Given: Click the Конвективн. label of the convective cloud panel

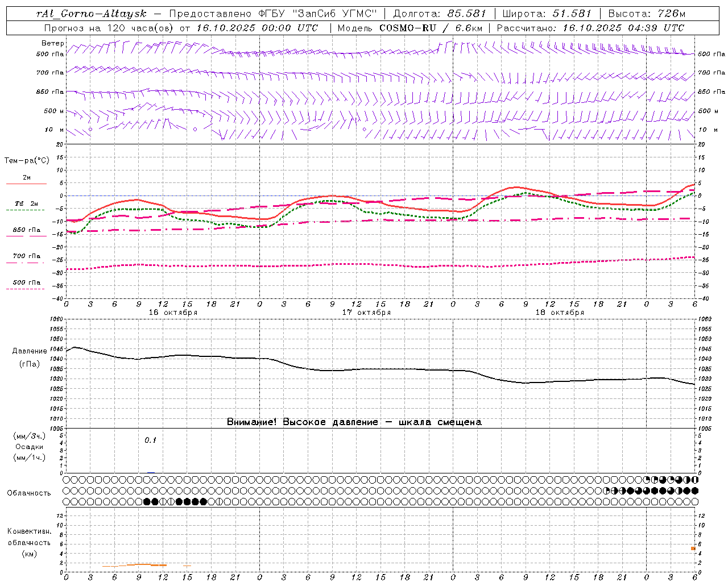Looking at the screenshot, I should click(x=29, y=531).
